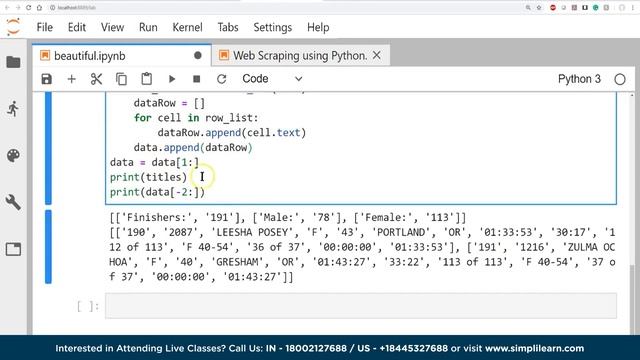Open the View menu
The width and height of the screenshot is (640, 360).
(x=112, y=27)
